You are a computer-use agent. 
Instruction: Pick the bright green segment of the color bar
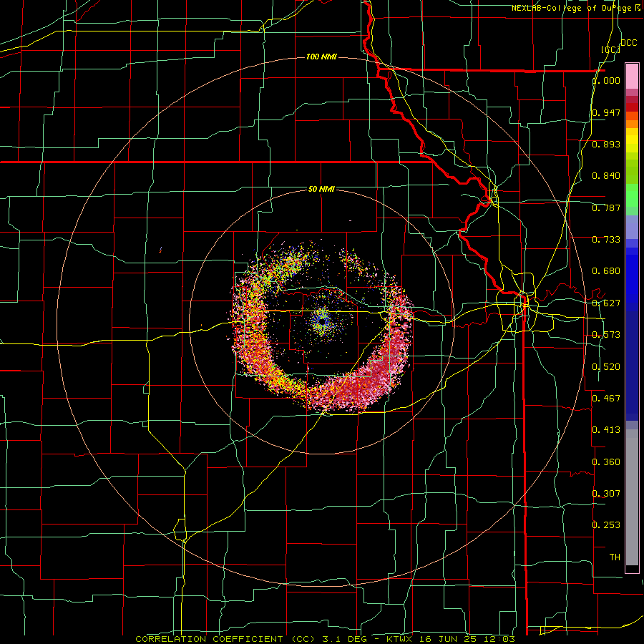[632, 195]
